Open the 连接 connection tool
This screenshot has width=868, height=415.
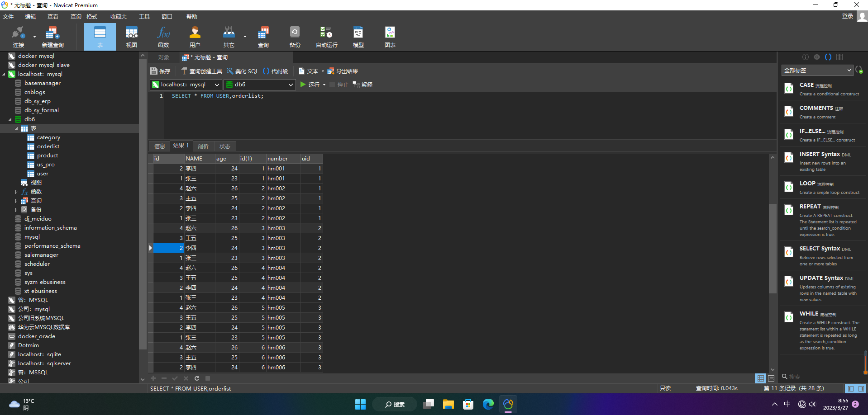pos(19,37)
